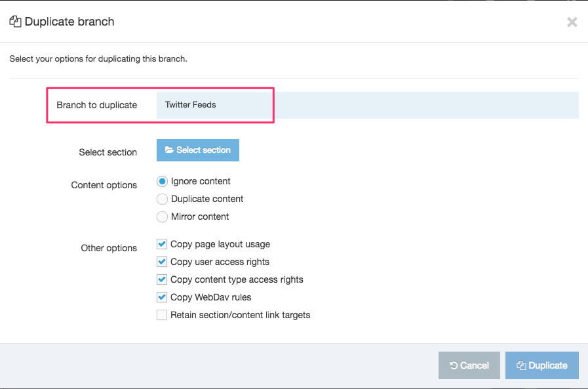Click the Other options label
588x389 pixels.
109,248
